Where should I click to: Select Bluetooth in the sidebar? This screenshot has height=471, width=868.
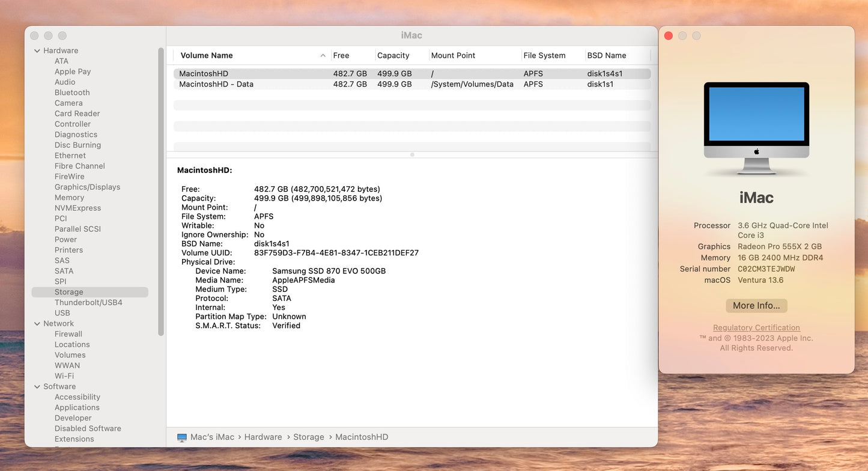pyautogui.click(x=72, y=93)
